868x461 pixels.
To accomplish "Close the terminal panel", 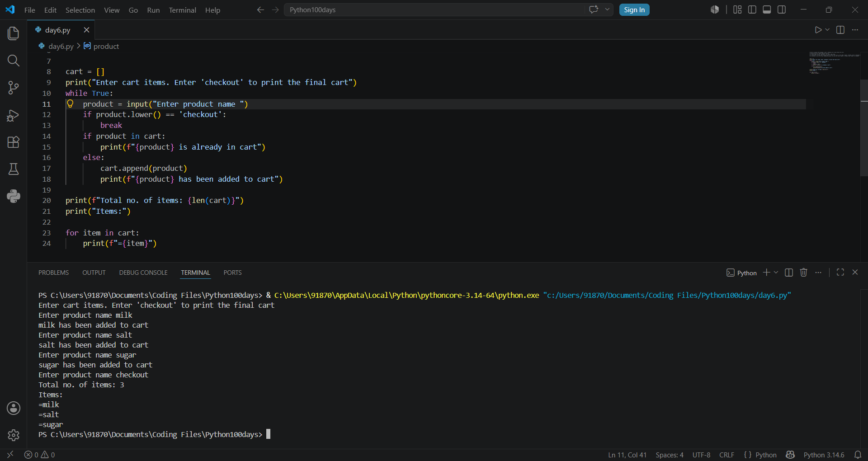I will pos(855,272).
